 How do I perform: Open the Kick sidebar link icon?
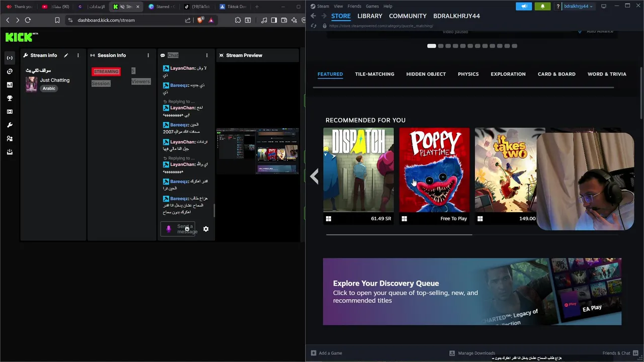point(10,71)
